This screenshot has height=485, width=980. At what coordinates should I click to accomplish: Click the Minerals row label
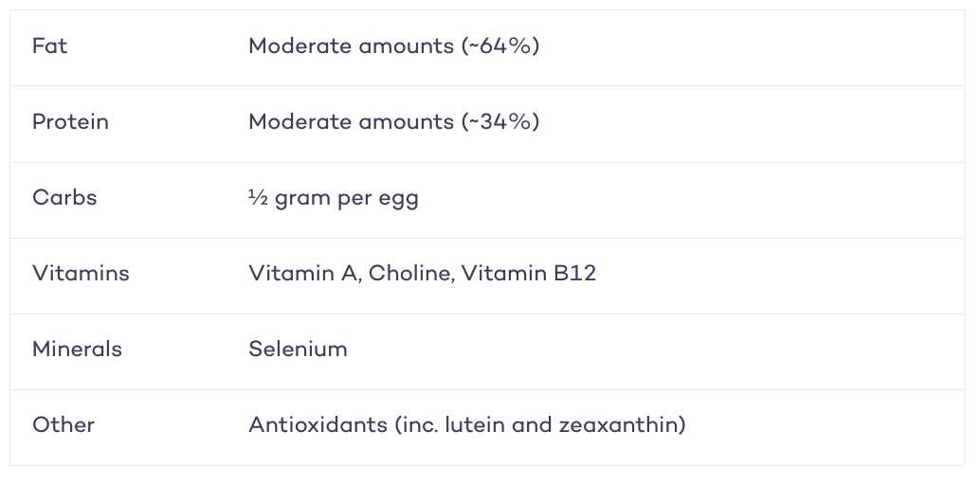(x=77, y=349)
